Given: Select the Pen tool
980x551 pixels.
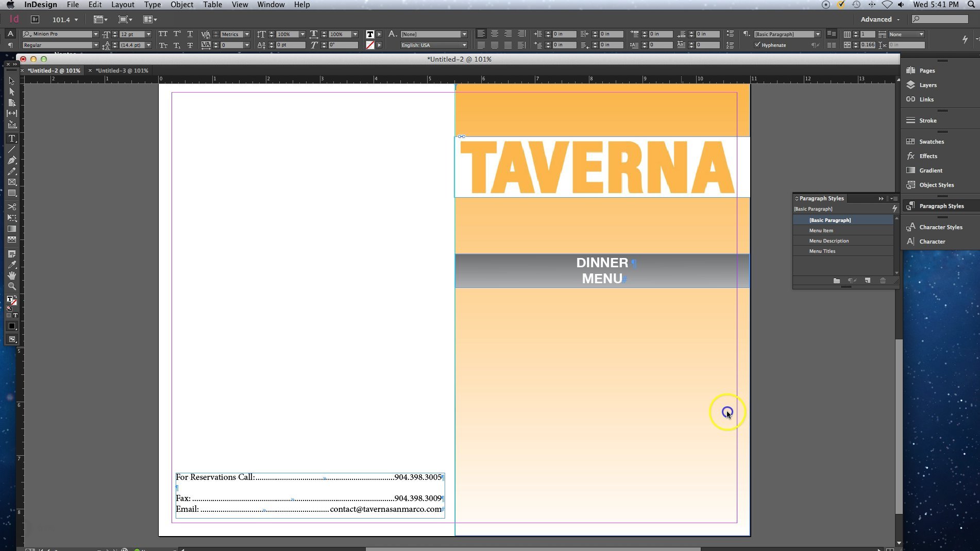Looking at the screenshot, I should 11,161.
